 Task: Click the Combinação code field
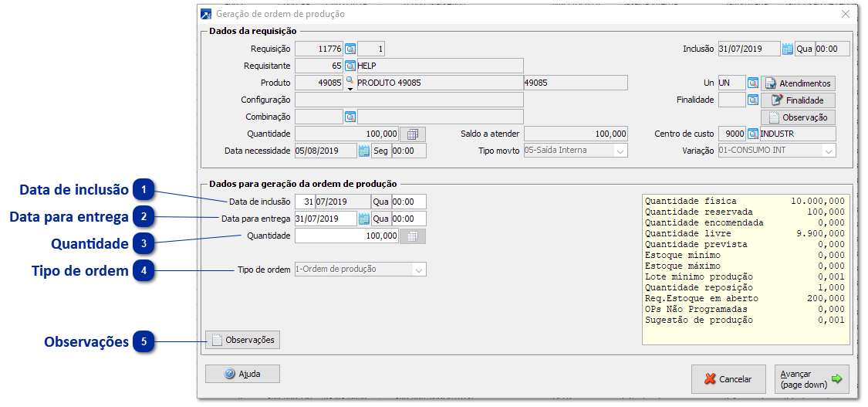click(x=319, y=117)
